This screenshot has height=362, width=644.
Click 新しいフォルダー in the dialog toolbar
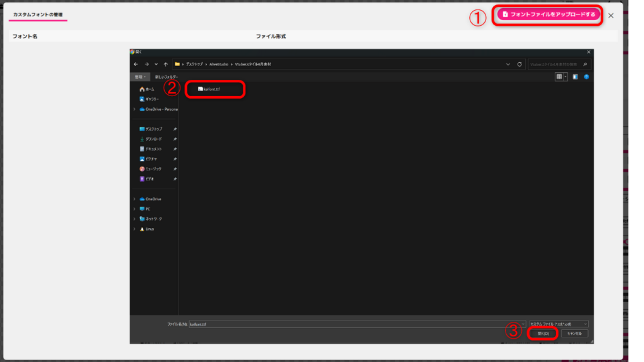166,77
